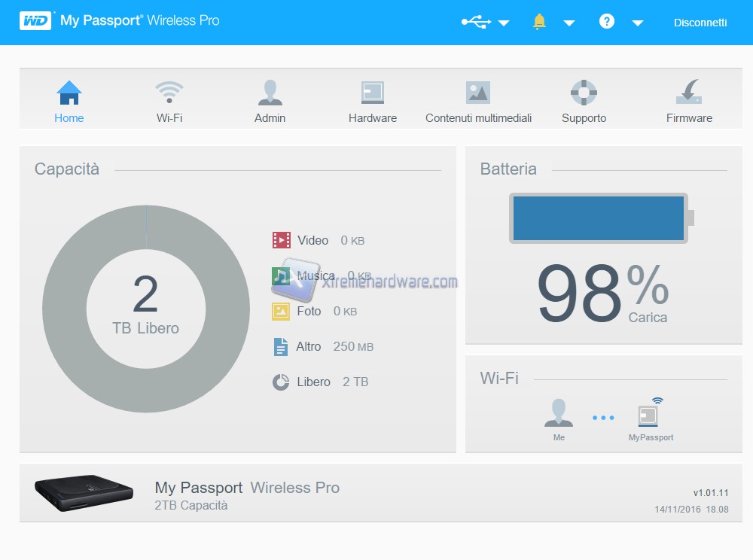Screen dimensions: 753x560
Task: Click the My Passport drive thumbnail
Action: click(84, 493)
